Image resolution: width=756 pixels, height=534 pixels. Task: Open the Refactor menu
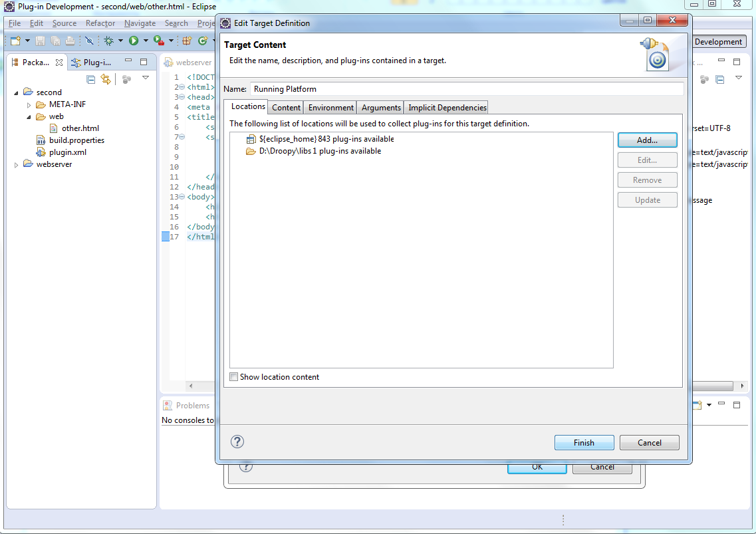click(x=100, y=23)
